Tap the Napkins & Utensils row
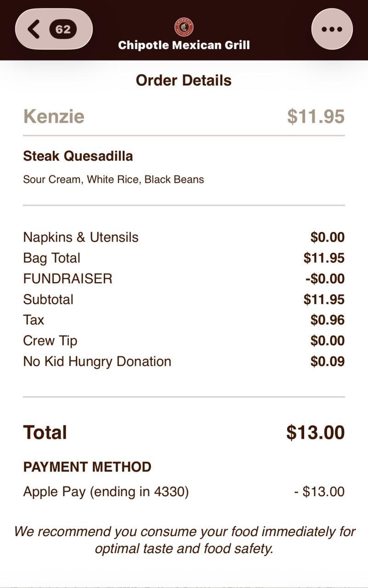The width and height of the screenshot is (368, 588). point(81,237)
